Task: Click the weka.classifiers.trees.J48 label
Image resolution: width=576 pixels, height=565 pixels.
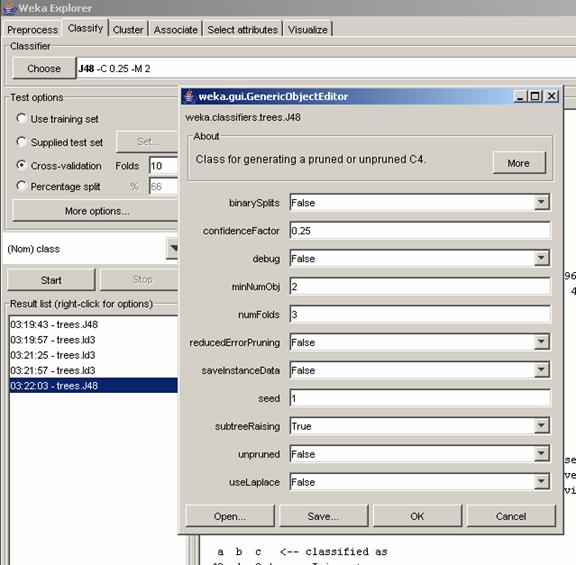Action: (243, 117)
